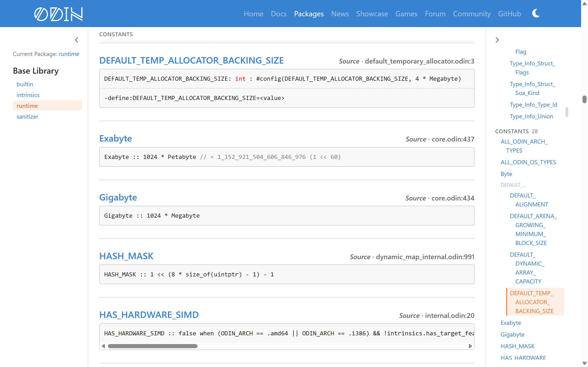Select the builtin package
The image size is (588, 367).
[x=25, y=84]
